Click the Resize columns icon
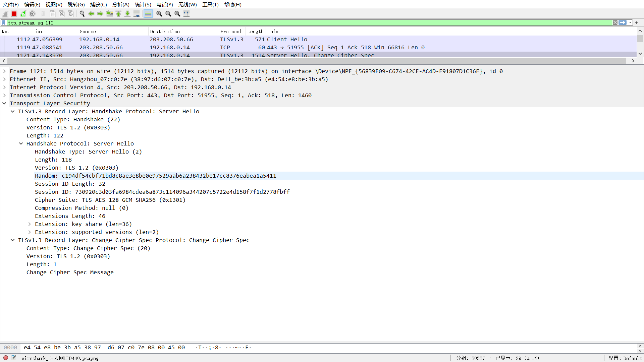Image resolution: width=644 pixels, height=362 pixels. click(186, 14)
